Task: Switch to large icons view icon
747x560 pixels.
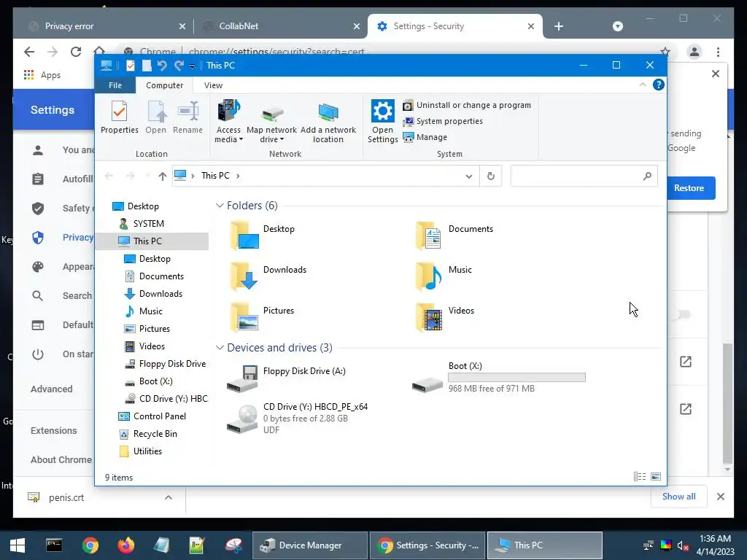Action: tap(656, 477)
